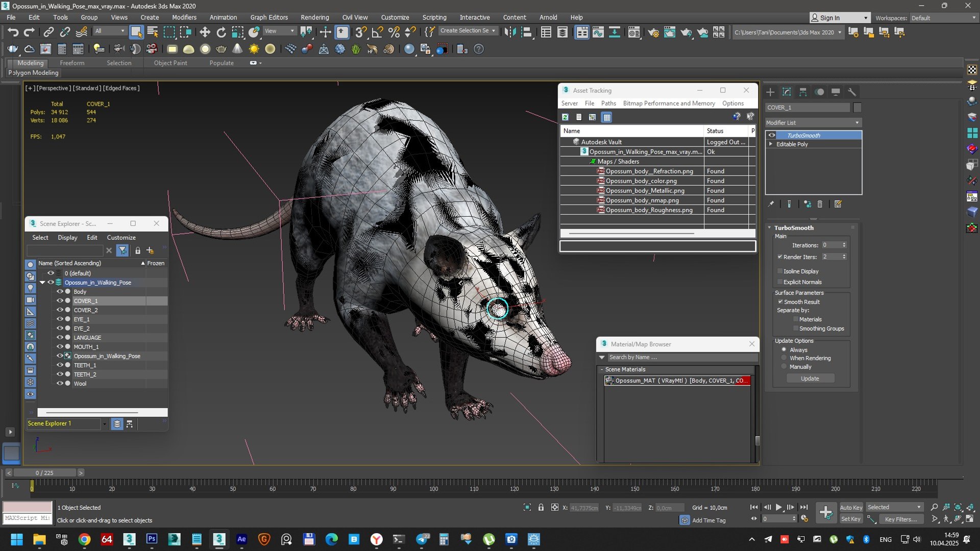Open Scene Explorer 1 name dropdown
This screenshot has width=980, height=551.
104,424
